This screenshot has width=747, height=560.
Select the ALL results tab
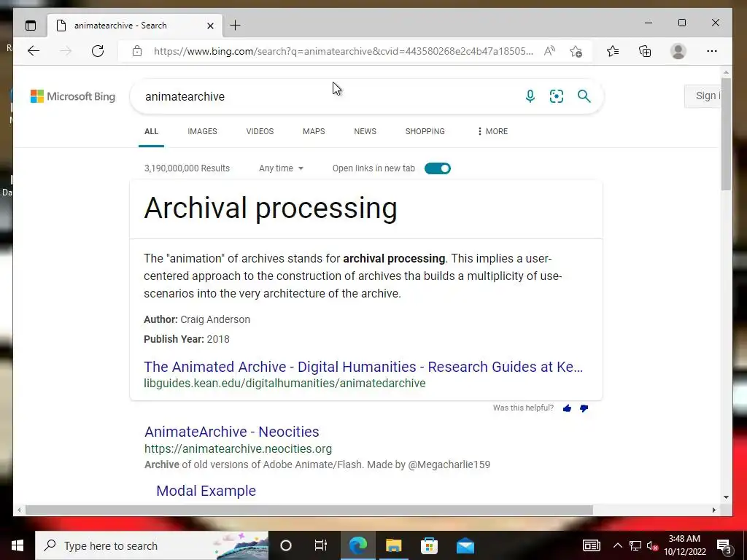point(151,131)
